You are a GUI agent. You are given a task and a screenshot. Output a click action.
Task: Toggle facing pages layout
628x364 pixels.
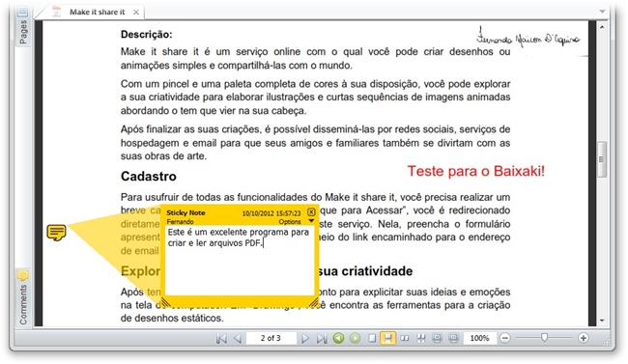[405, 338]
